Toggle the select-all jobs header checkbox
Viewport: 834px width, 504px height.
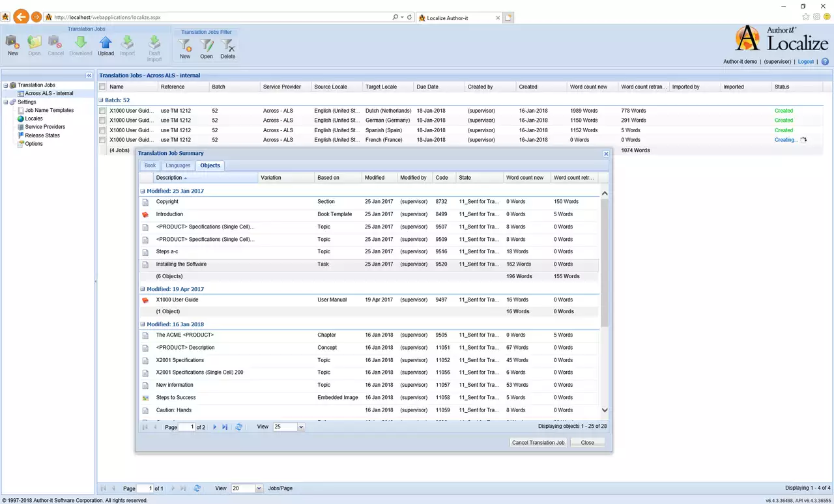tap(102, 87)
